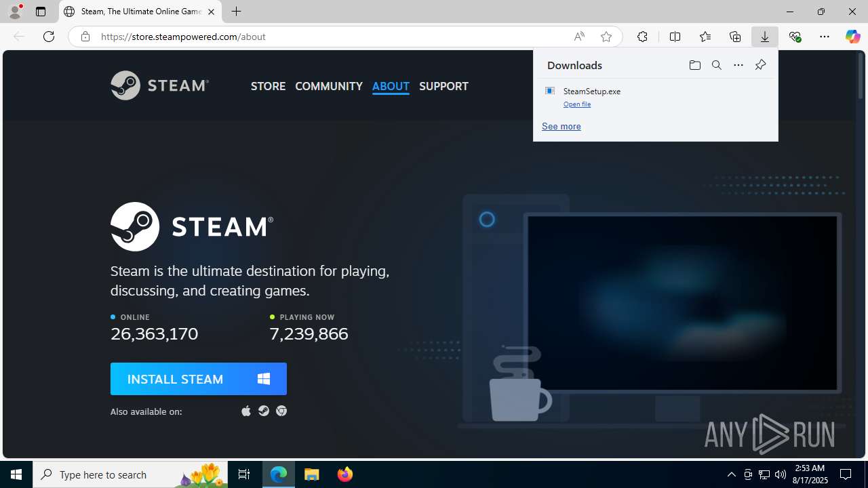The width and height of the screenshot is (868, 488).
Task: Open a new browser tab
Action: [236, 12]
